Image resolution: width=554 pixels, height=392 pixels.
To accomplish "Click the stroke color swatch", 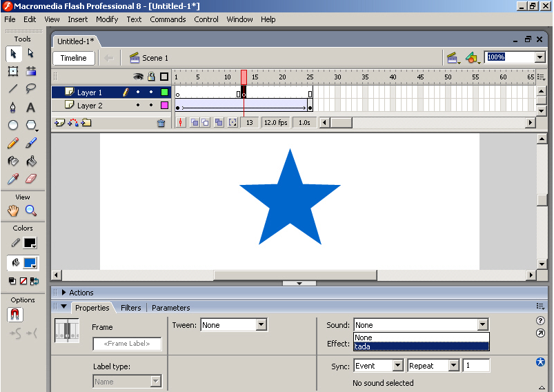I will click(x=30, y=243).
